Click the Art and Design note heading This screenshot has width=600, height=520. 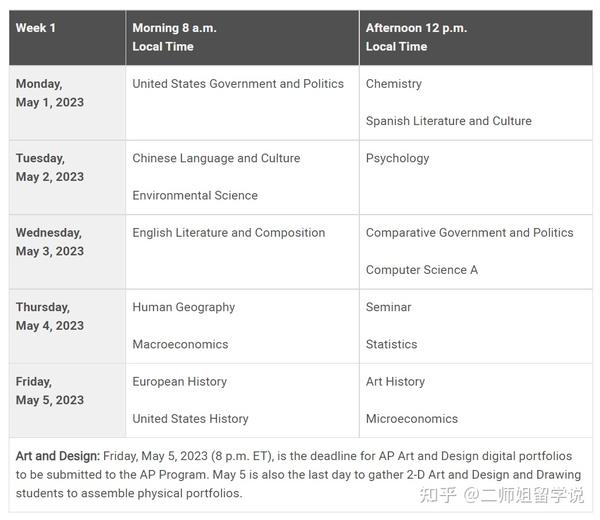coord(58,456)
